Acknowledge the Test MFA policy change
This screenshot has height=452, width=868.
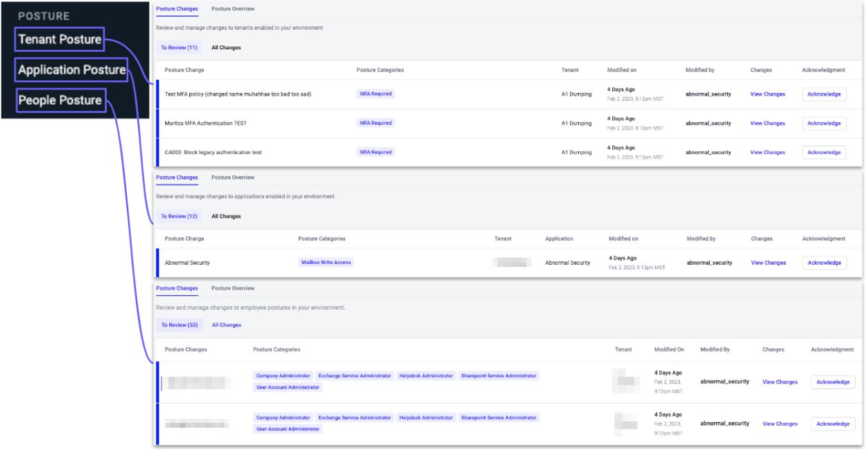tap(824, 94)
